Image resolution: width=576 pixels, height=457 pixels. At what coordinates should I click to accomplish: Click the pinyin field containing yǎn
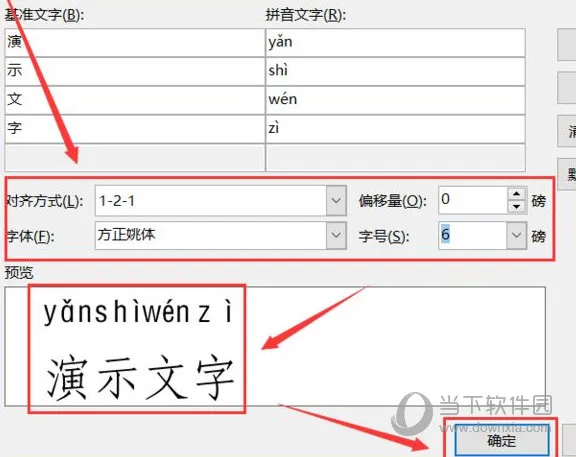click(x=395, y=43)
